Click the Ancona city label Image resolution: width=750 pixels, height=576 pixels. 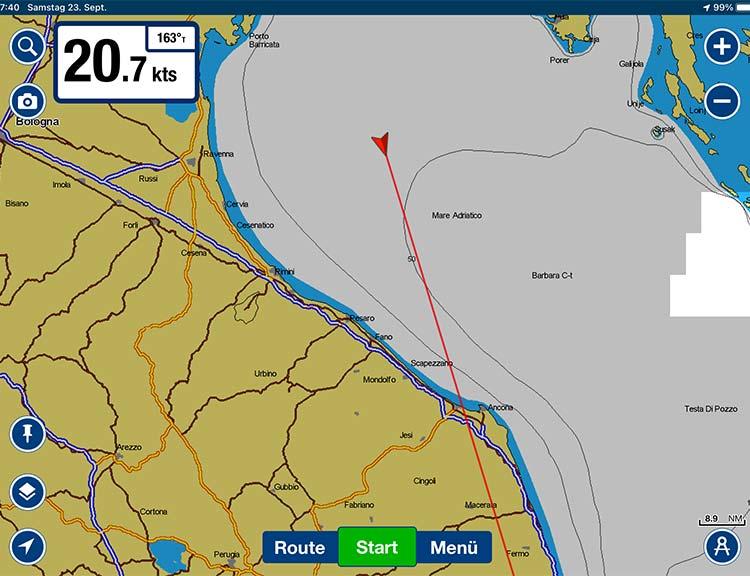[x=500, y=408]
